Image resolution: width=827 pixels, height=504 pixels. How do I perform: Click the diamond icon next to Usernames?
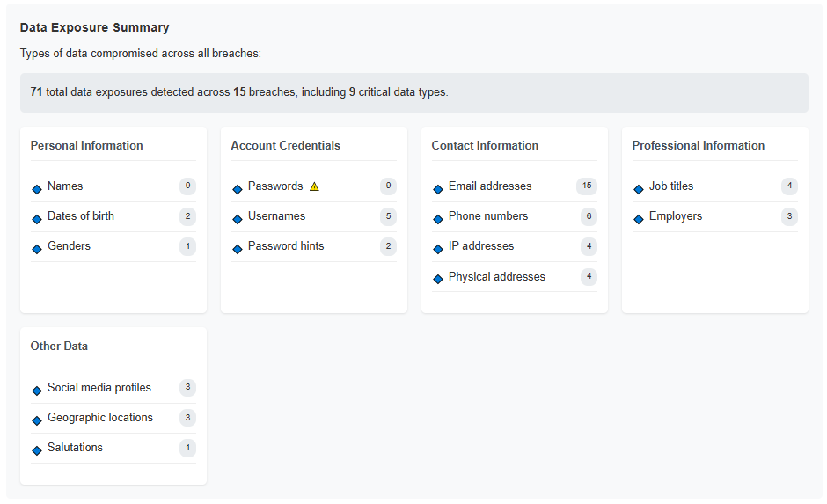pos(238,219)
